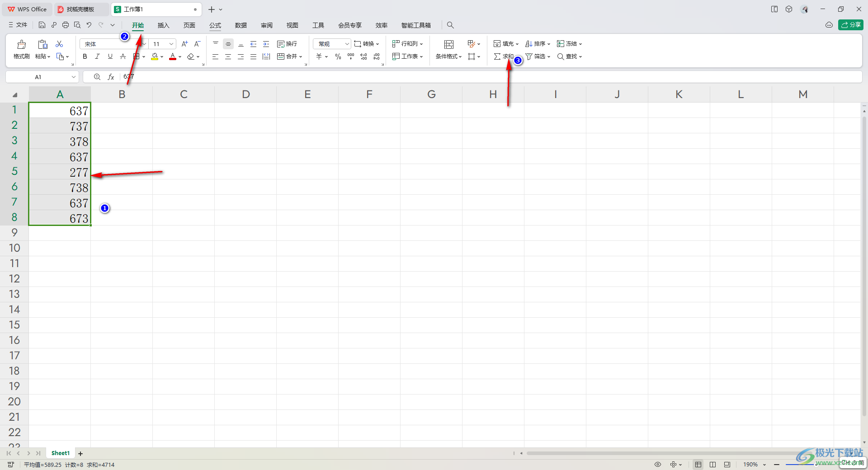This screenshot has height=470, width=868.
Task: Click the search magnifier in menu bar
Action: coord(450,25)
